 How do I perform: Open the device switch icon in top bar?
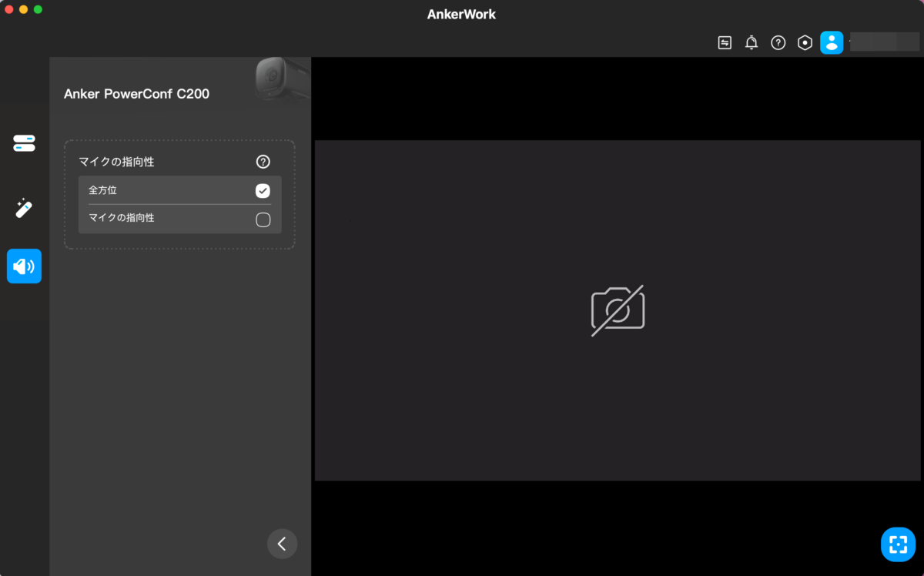[x=725, y=43]
